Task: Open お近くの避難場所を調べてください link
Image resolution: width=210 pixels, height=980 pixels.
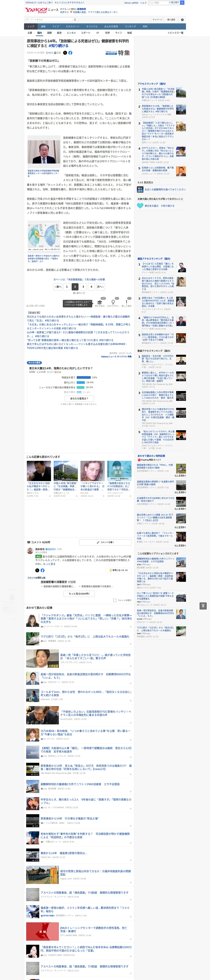Action: [165, 189]
